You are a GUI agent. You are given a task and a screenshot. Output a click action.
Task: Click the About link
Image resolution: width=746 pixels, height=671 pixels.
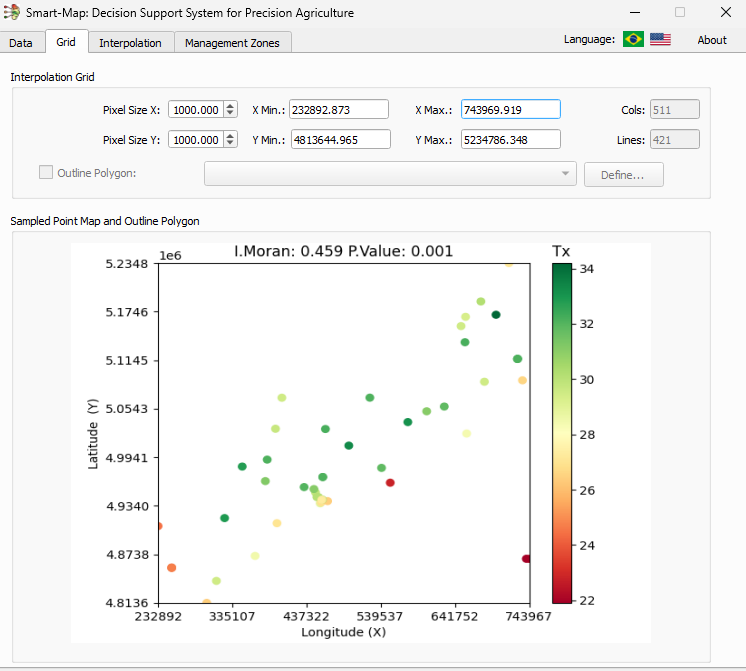point(712,40)
